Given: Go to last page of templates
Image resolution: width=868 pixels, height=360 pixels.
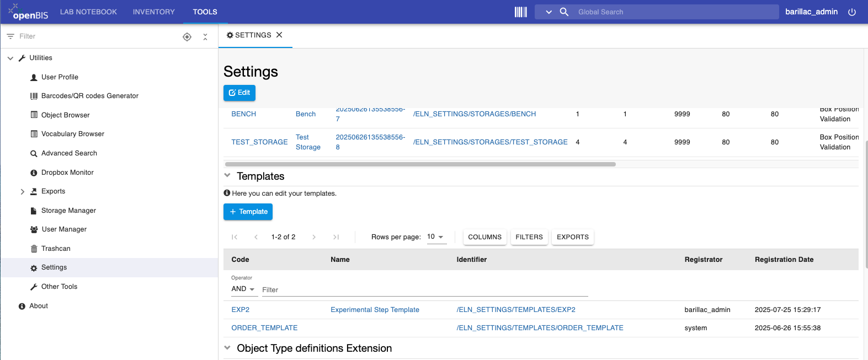Looking at the screenshot, I should [x=336, y=237].
